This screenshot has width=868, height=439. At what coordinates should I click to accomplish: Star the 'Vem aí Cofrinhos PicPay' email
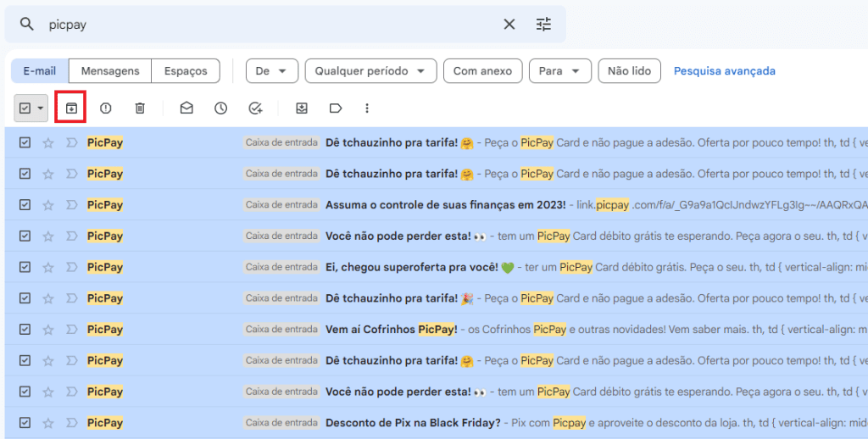click(48, 330)
